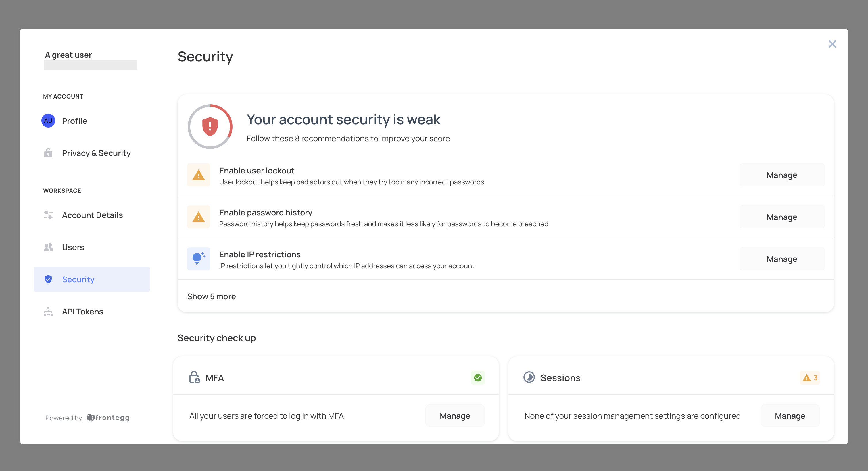This screenshot has height=471, width=868.
Task: Click the MFA lock icon in security checkup
Action: click(x=194, y=377)
